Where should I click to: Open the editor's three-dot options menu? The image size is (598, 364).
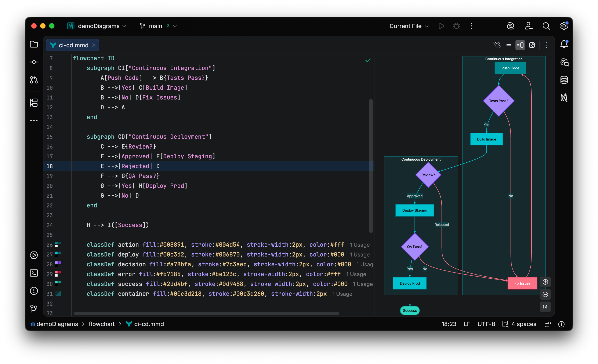(546, 45)
